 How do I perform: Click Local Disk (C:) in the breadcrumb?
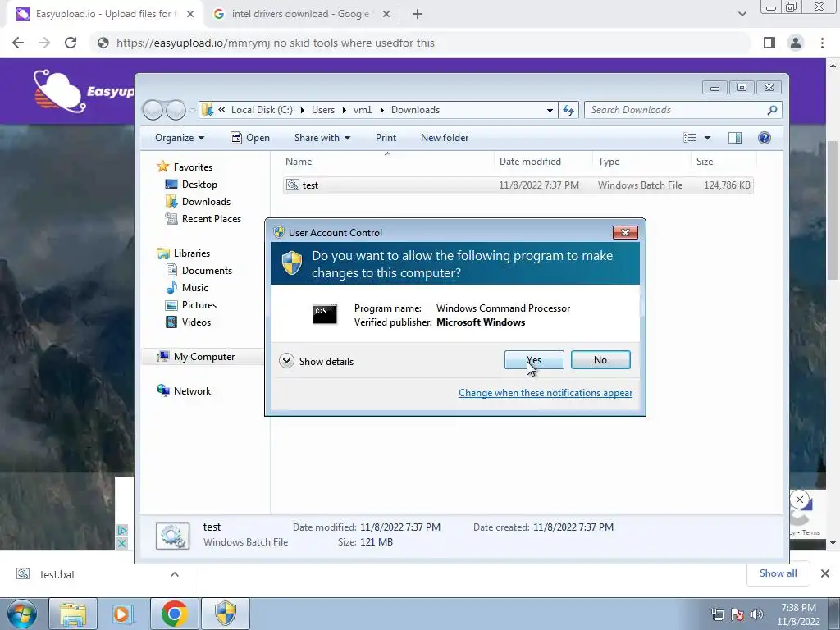click(x=262, y=110)
